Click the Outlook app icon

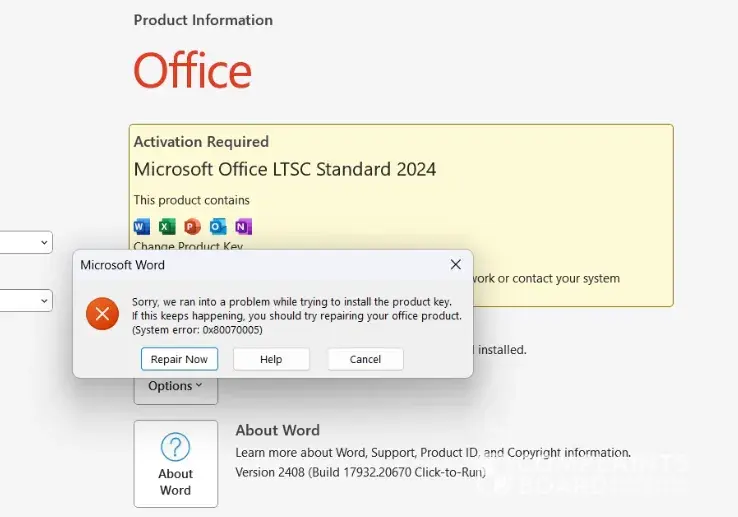click(218, 226)
